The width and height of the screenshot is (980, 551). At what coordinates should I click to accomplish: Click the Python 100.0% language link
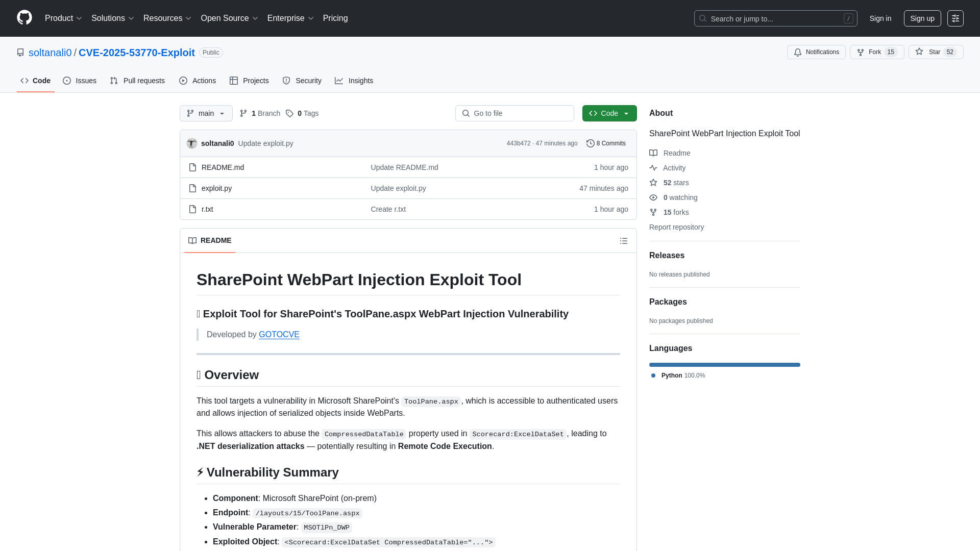[678, 375]
